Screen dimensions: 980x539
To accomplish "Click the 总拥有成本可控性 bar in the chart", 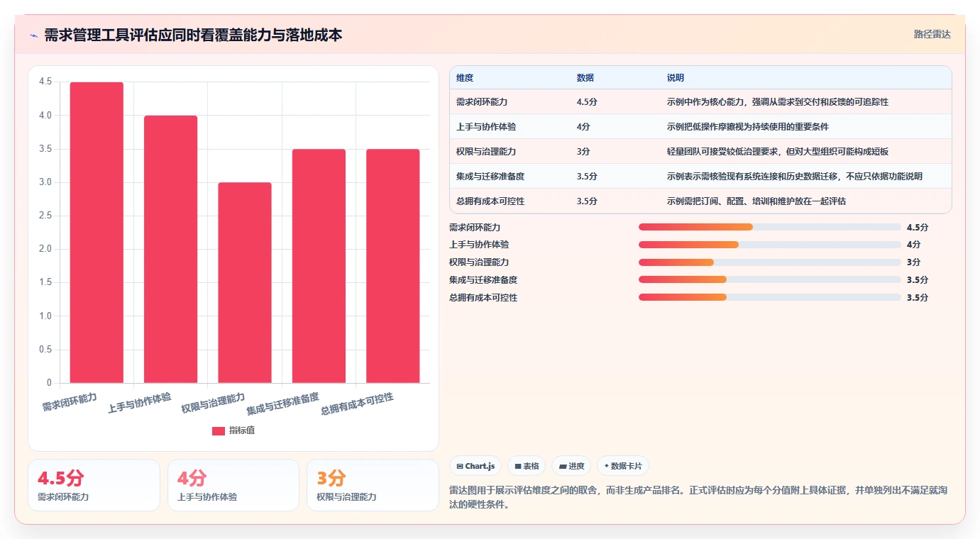I will coord(393,266).
